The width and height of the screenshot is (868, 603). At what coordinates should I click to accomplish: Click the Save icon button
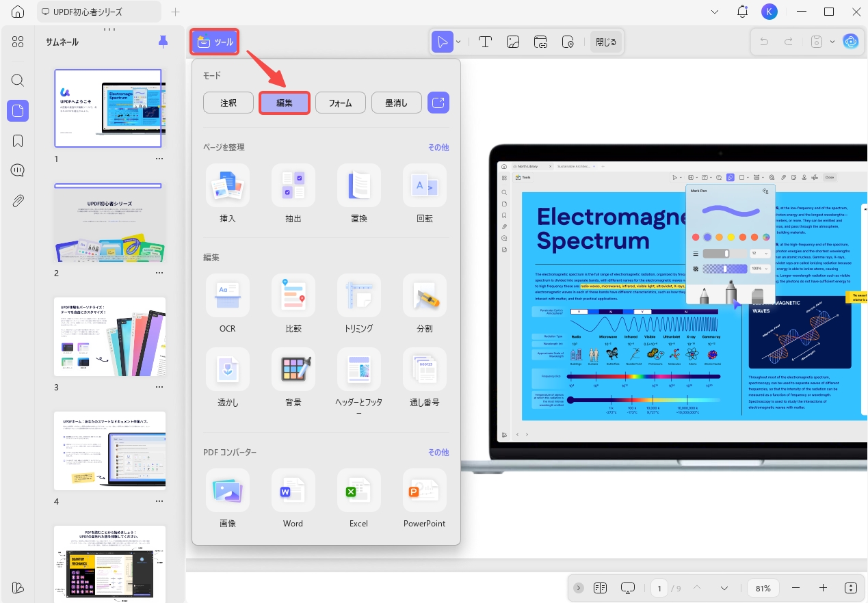(x=816, y=42)
